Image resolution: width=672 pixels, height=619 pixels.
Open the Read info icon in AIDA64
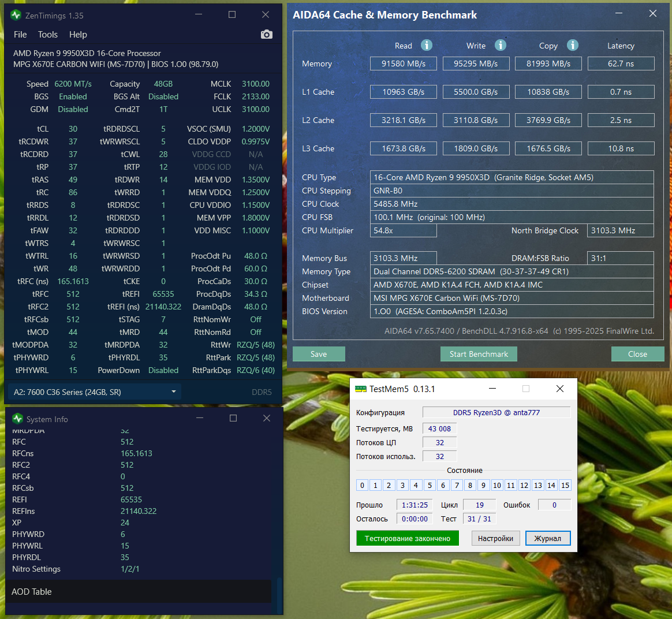427,45
